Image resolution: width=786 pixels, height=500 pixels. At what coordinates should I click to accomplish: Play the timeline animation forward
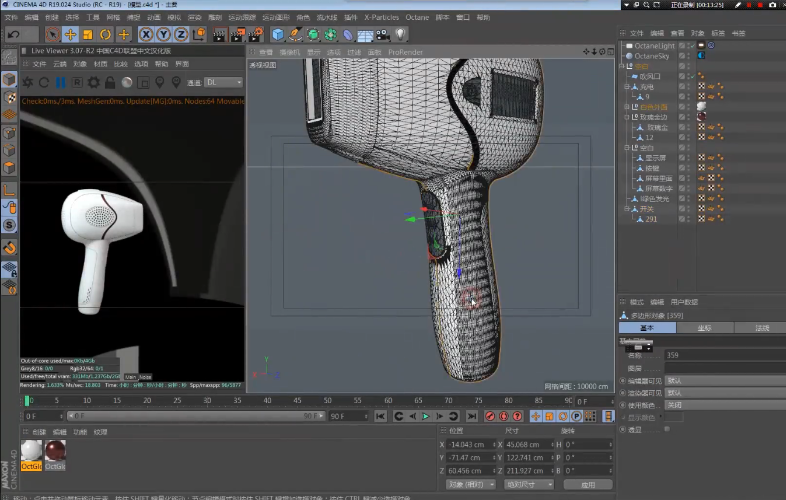(426, 416)
